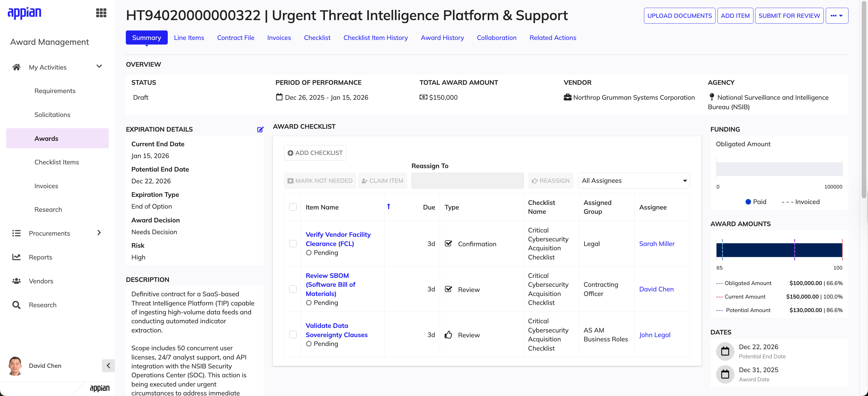Go to the Checklist Item History tab
The height and width of the screenshot is (396, 868).
375,38
